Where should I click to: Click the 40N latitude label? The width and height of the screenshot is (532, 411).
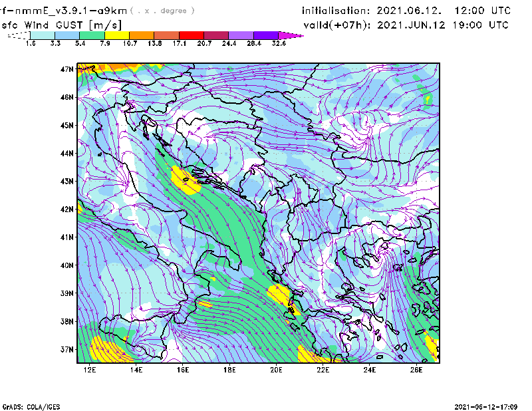[x=67, y=265]
